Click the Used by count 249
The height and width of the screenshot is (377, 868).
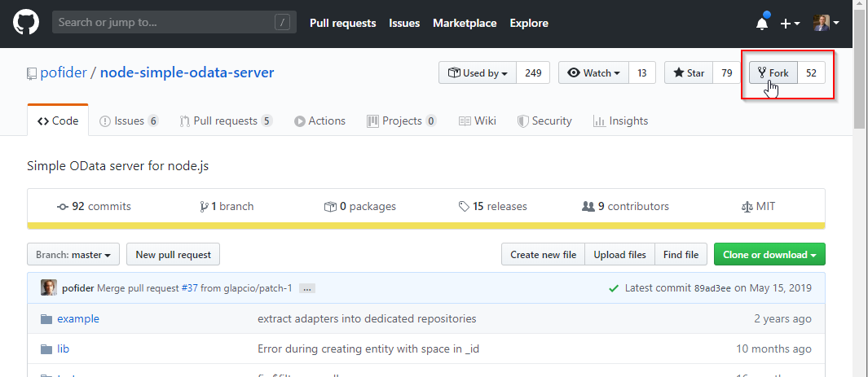[x=533, y=73]
